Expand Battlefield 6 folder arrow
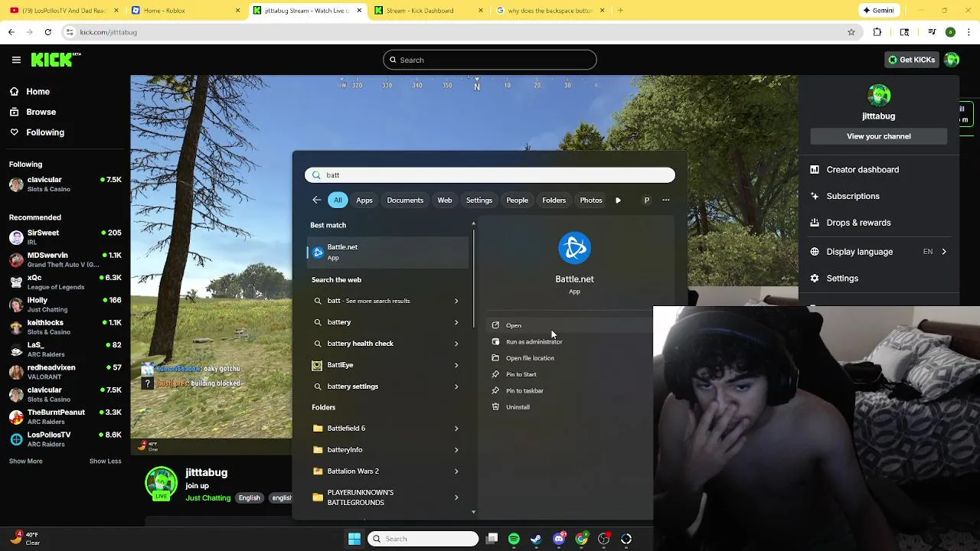Image resolution: width=980 pixels, height=551 pixels. [456, 429]
